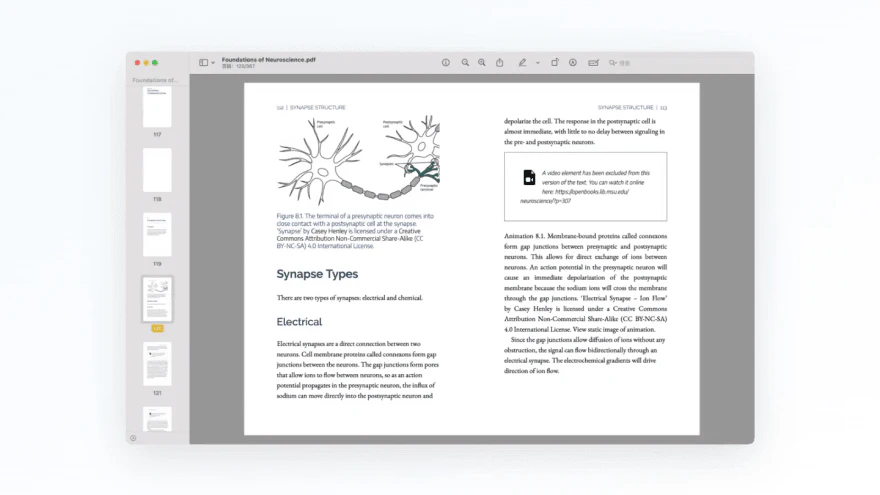Click the rotate page icon
Image resolution: width=880 pixels, height=495 pixels.
click(x=555, y=63)
